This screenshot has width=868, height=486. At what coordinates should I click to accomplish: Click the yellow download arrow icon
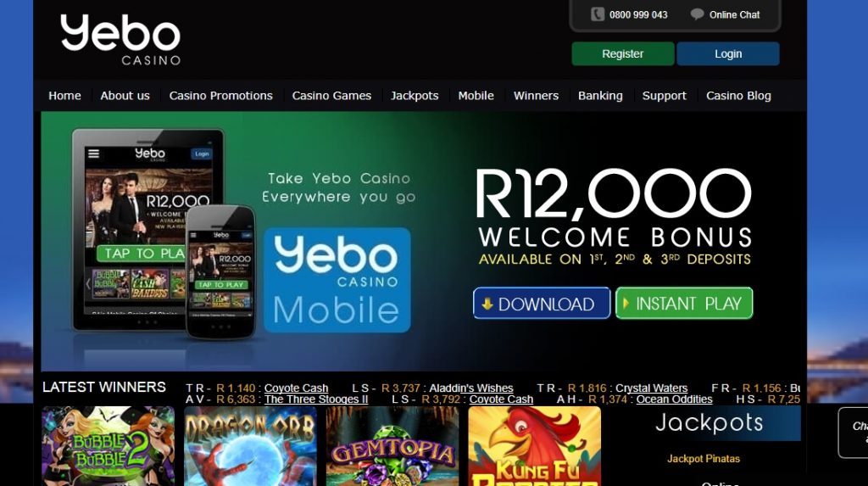point(487,304)
